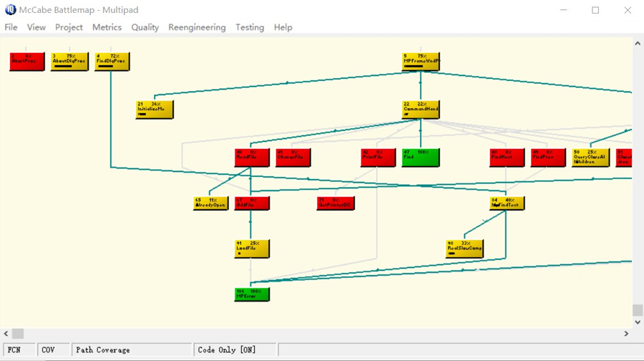This screenshot has width=644, height=361.
Task: Select the MPFrameWndProc module node
Action: pos(421,62)
